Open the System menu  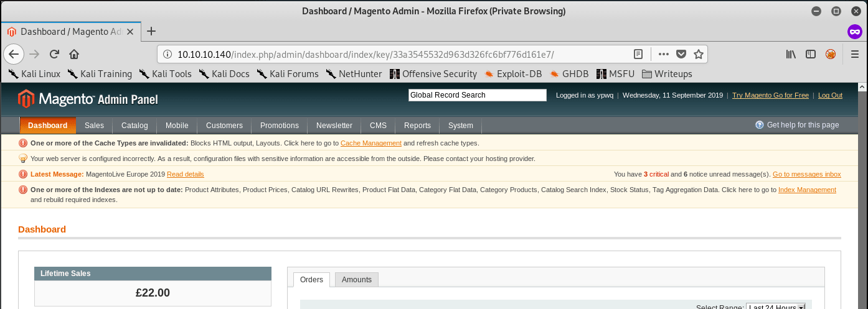[461, 125]
